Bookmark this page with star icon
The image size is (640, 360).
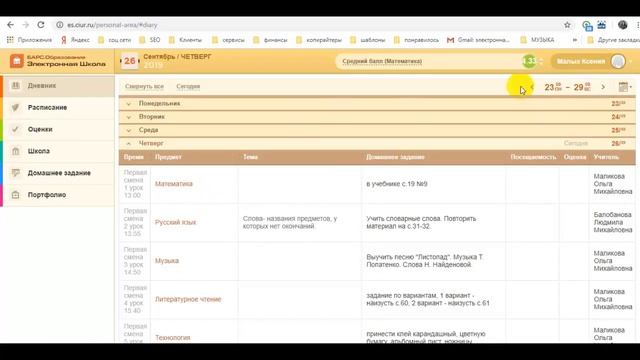coord(567,25)
